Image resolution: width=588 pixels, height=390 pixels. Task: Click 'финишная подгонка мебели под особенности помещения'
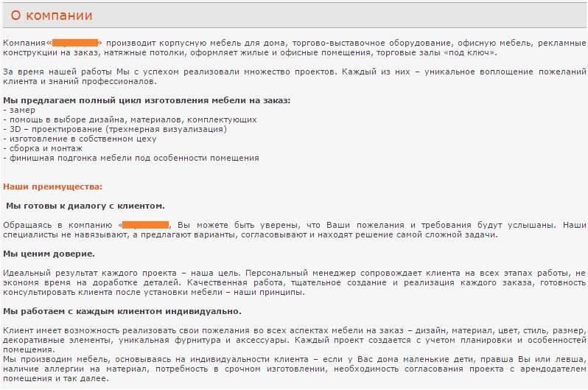click(x=134, y=158)
